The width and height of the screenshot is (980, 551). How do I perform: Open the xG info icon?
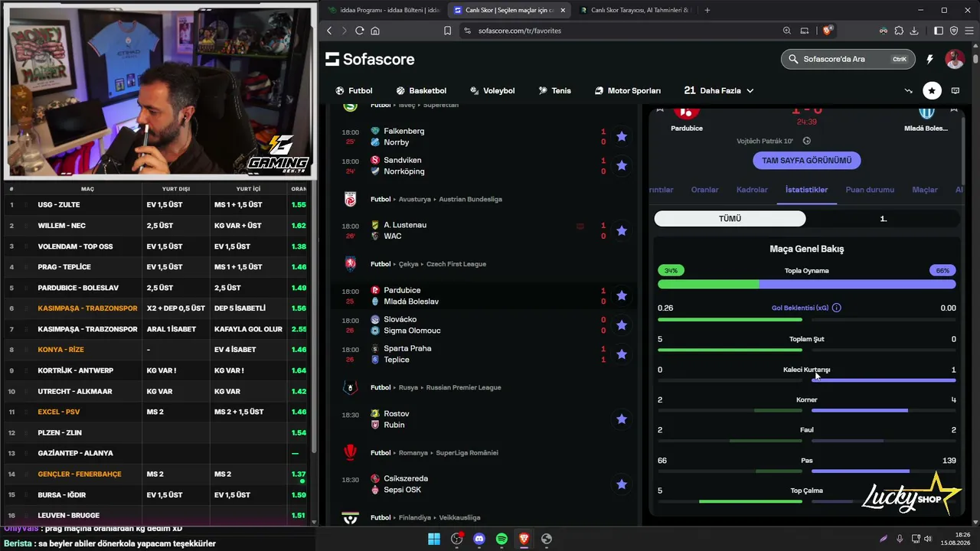point(836,308)
